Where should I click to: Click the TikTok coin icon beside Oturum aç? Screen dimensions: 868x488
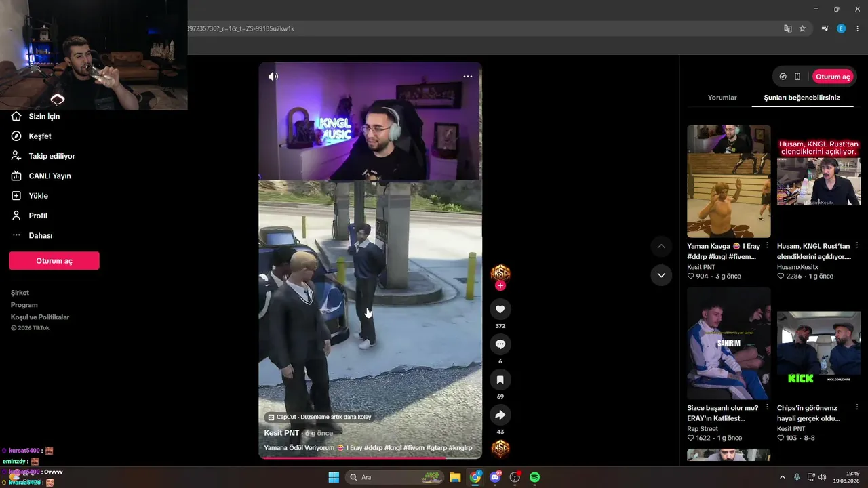(x=783, y=77)
